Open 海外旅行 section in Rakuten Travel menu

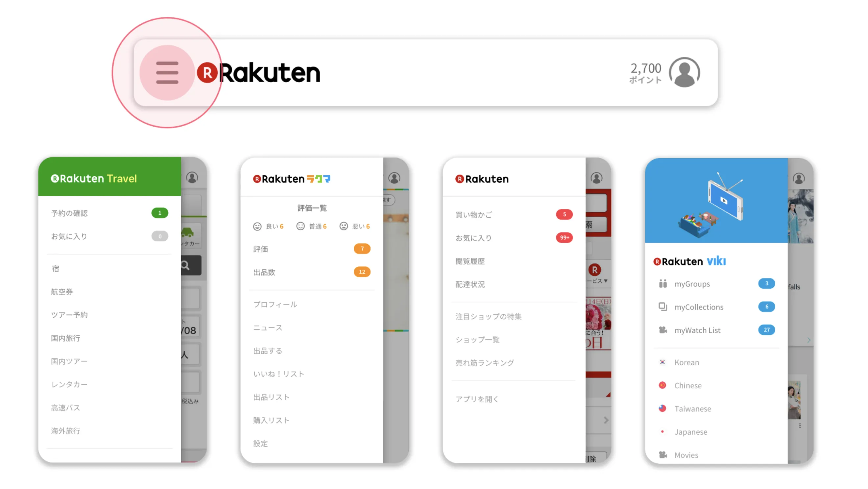tap(65, 430)
